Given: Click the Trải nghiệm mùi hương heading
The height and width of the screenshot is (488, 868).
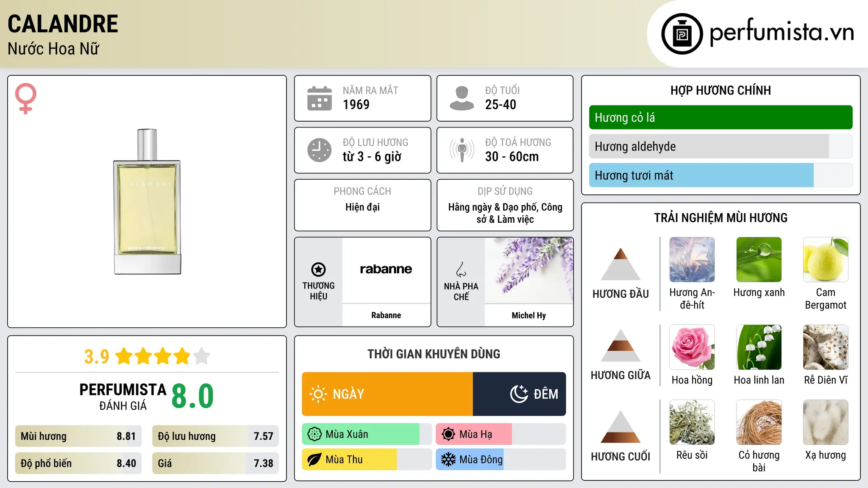Looking at the screenshot, I should tap(721, 218).
